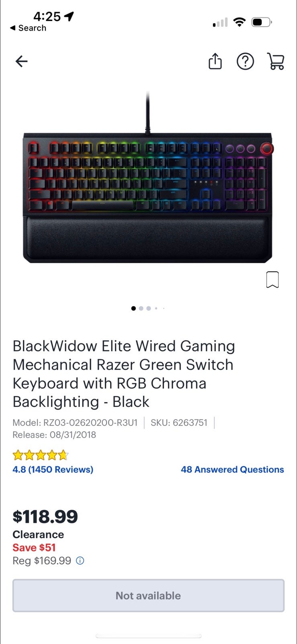Image resolution: width=297 pixels, height=644 pixels.
Task: Tap the five-star rating graphic
Action: coord(40,455)
